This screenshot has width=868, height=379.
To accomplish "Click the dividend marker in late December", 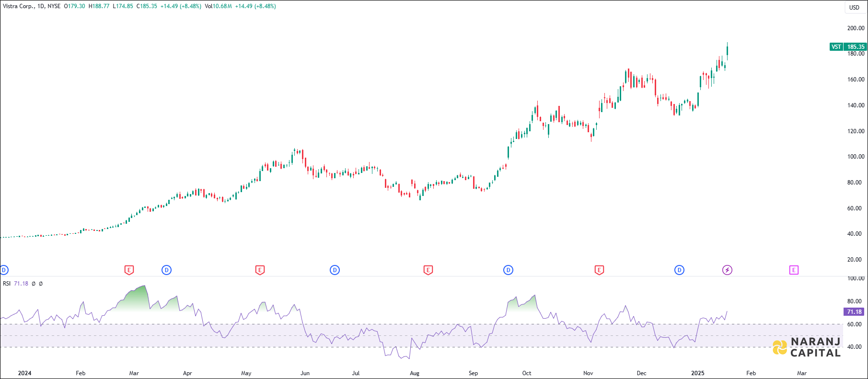I will pos(679,270).
